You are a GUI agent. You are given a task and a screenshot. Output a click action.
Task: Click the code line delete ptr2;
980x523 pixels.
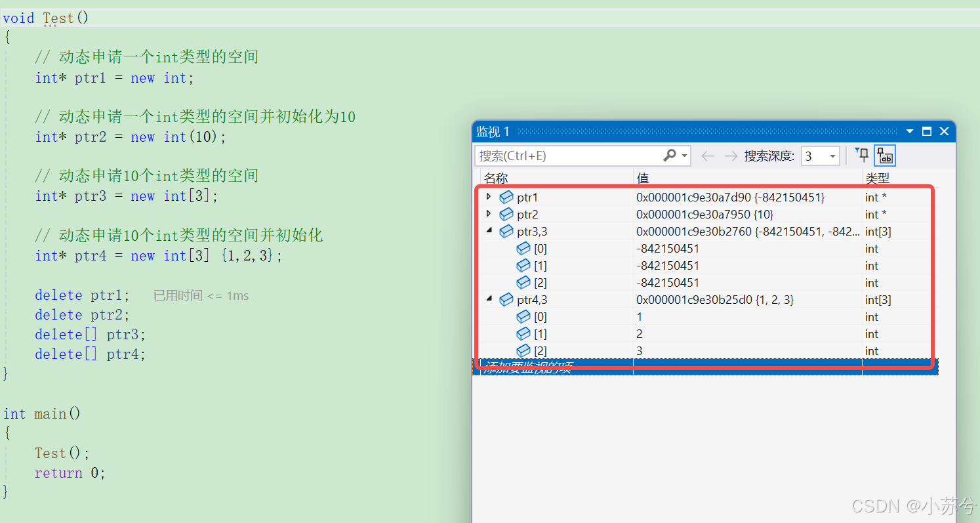click(83, 315)
